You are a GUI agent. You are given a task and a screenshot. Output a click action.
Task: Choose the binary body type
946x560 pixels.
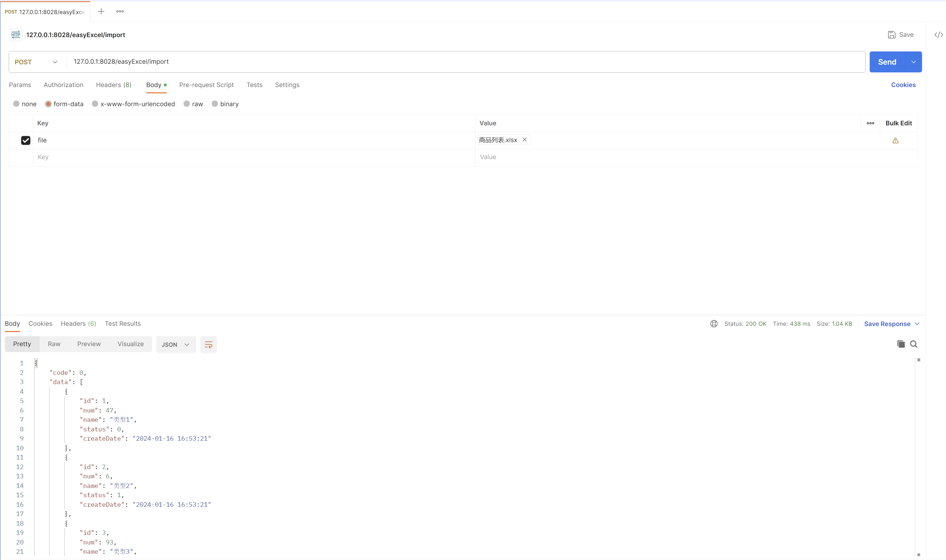tap(215, 104)
